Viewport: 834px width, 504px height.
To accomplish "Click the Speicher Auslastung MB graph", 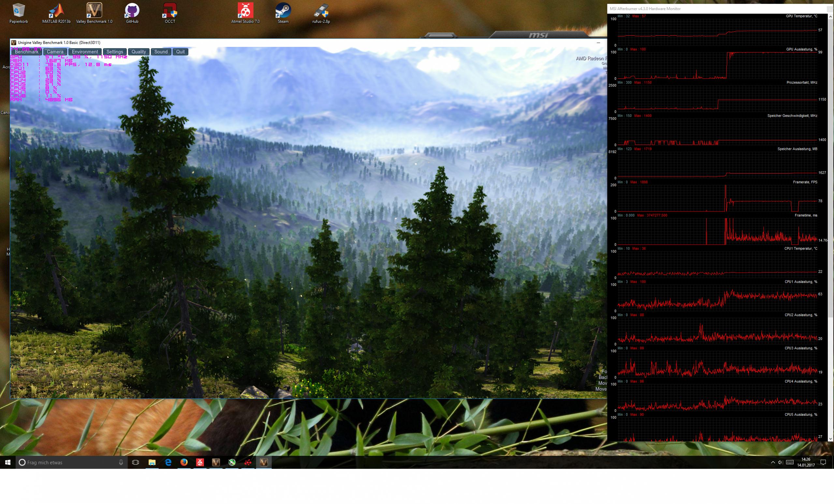I will 717,165.
